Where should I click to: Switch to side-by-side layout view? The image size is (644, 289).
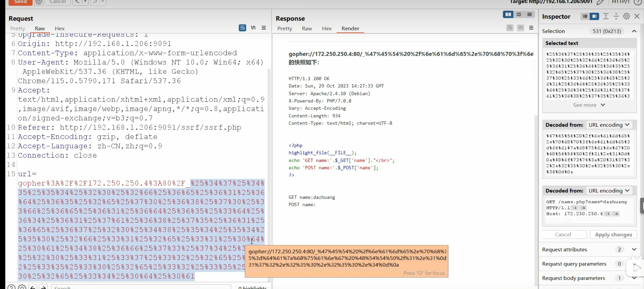point(508,15)
